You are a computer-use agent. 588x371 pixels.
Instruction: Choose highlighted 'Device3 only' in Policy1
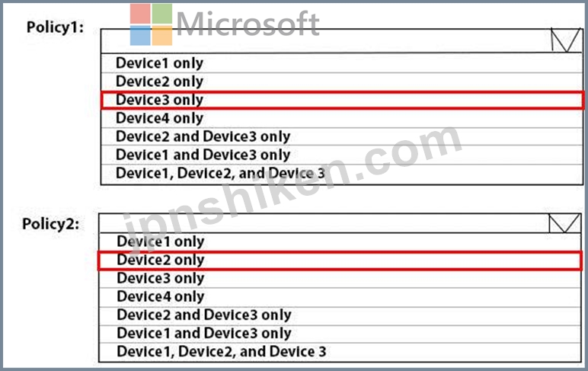[x=342, y=100]
